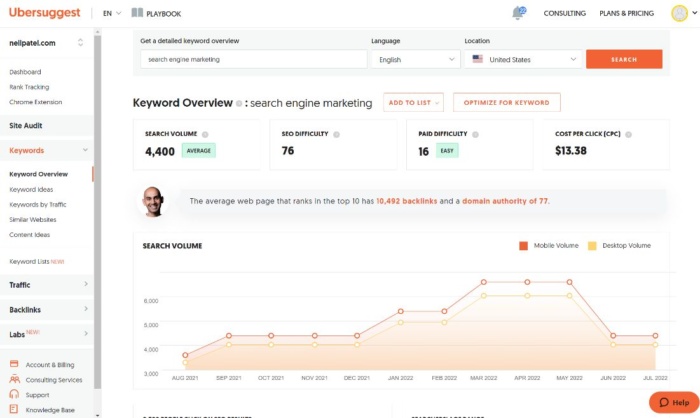The height and width of the screenshot is (418, 700).
Task: Toggle the Desktop Volume legend swatch
Action: click(592, 246)
